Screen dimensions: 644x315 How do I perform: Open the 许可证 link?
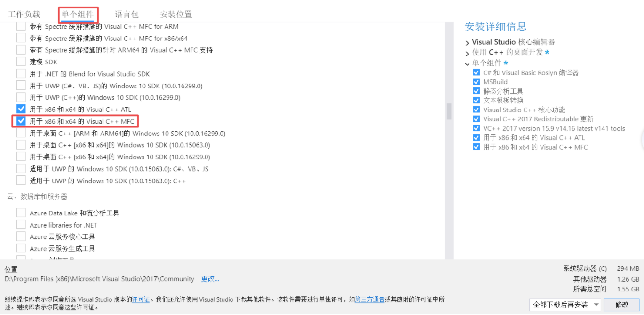[141, 299]
